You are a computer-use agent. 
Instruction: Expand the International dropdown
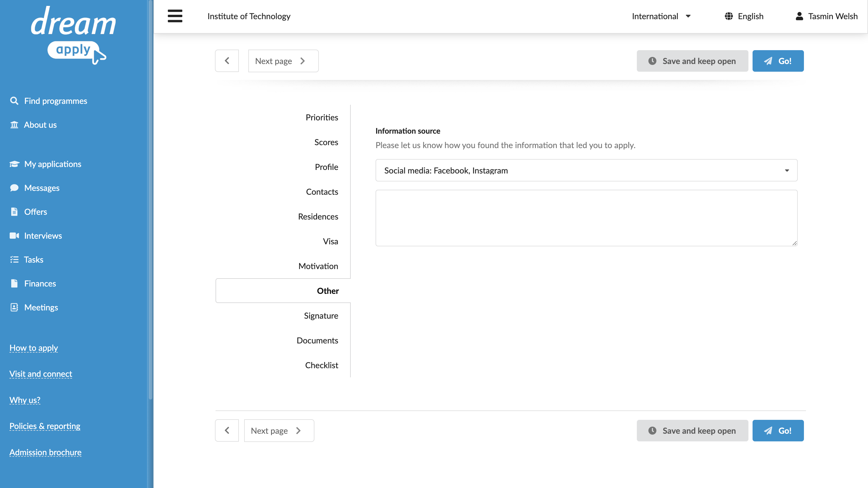pos(661,16)
